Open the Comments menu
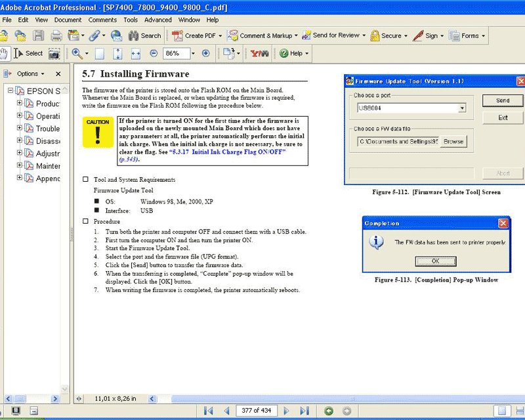The width and height of the screenshot is (525, 420). (x=102, y=20)
